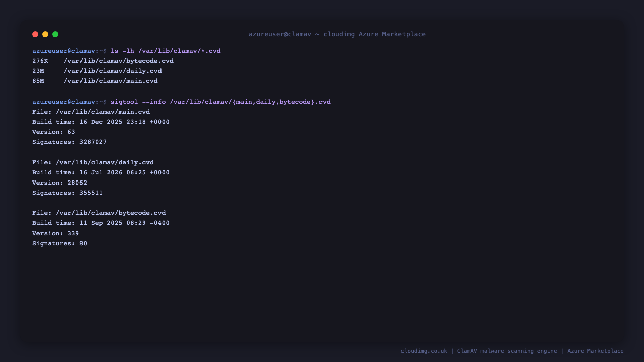Viewport: 644px width, 362px height.
Task: Click 'Build time: 11 Sep 2025 08:29 -0400'
Action: tap(101, 223)
